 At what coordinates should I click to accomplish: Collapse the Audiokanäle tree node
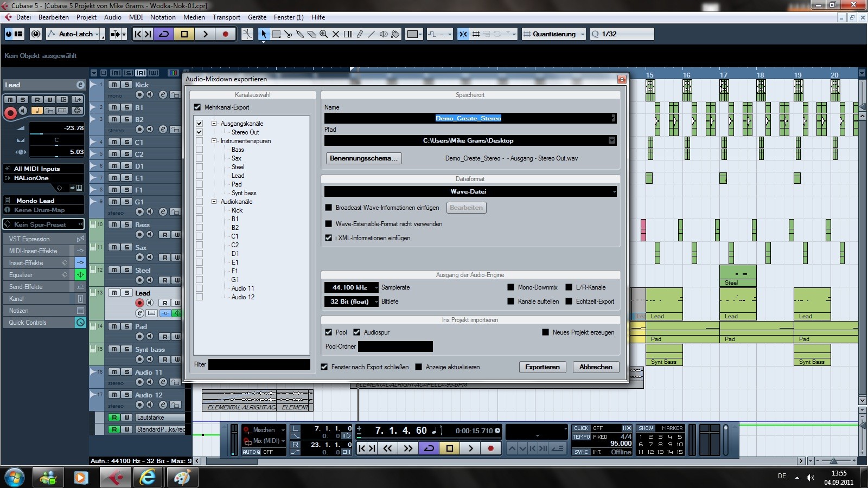click(x=214, y=202)
